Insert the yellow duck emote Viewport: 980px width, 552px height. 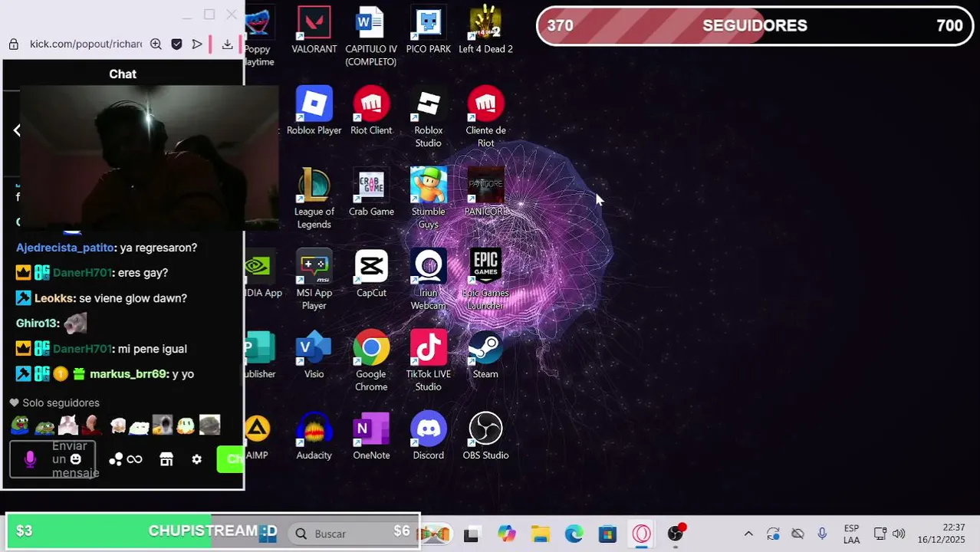(186, 425)
